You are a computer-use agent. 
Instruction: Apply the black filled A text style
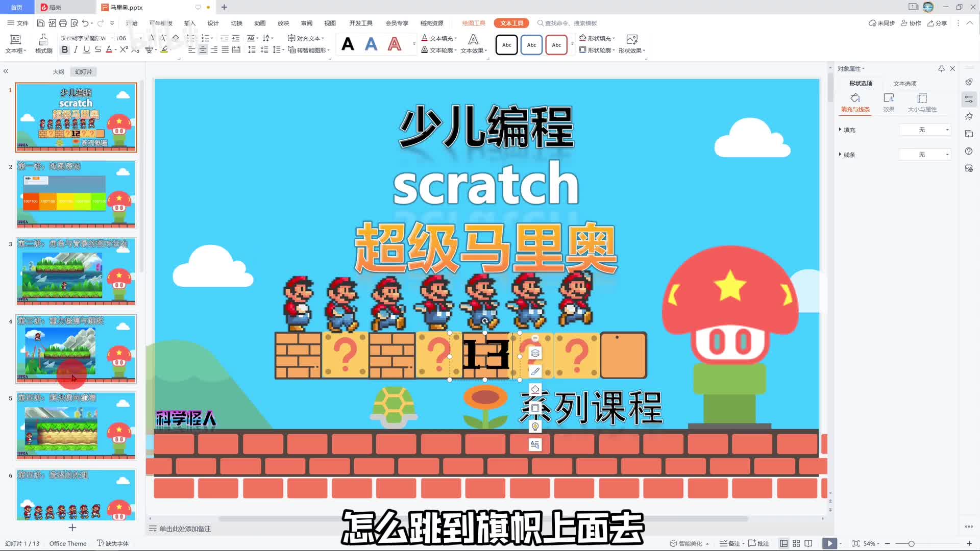tap(348, 44)
